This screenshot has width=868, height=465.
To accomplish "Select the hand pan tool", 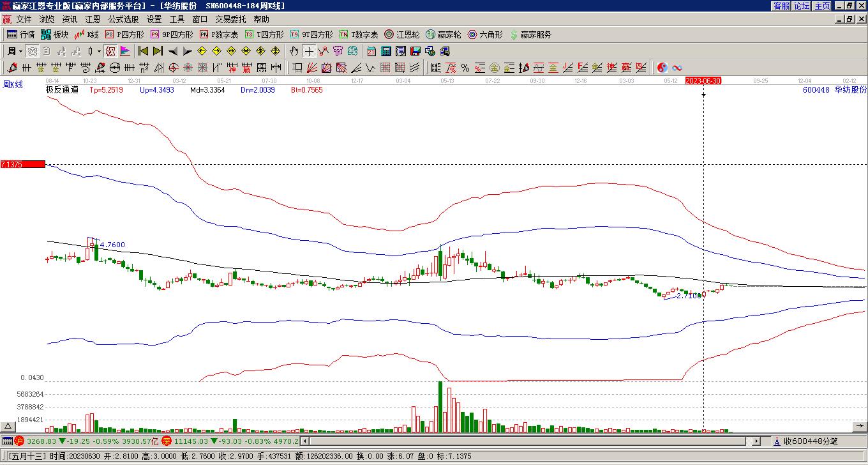I will [x=294, y=51].
